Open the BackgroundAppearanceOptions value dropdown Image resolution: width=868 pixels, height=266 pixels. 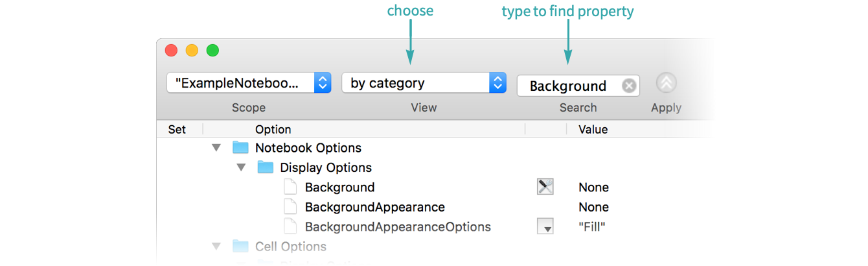coord(545,227)
